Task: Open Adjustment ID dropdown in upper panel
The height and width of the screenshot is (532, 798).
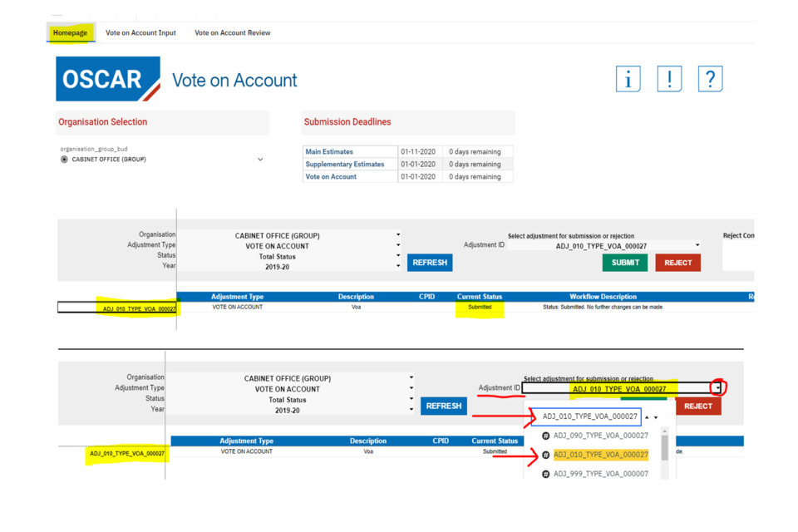Action: pyautogui.click(x=697, y=245)
